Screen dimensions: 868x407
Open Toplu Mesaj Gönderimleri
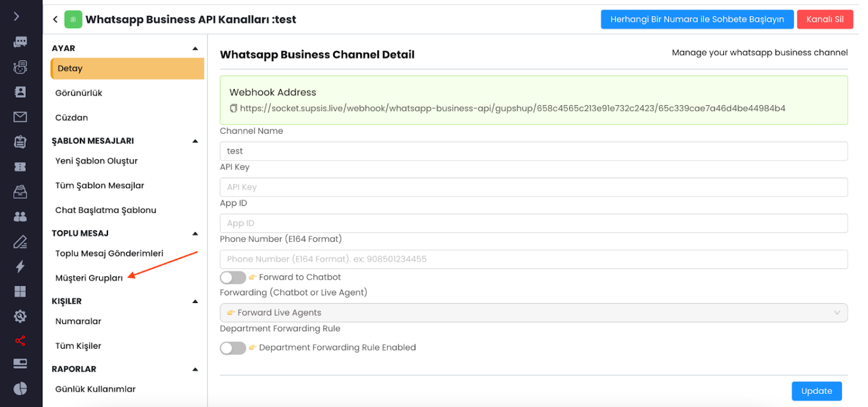(x=109, y=254)
